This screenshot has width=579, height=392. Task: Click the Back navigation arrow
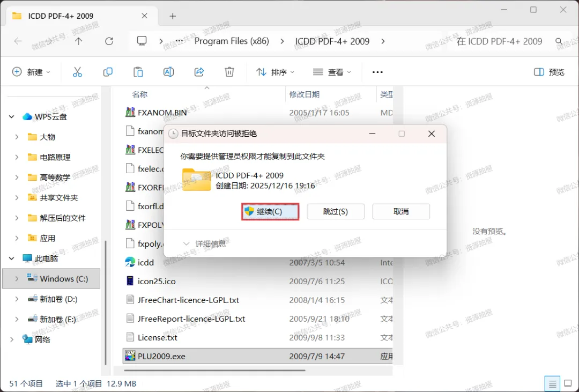[x=18, y=41]
